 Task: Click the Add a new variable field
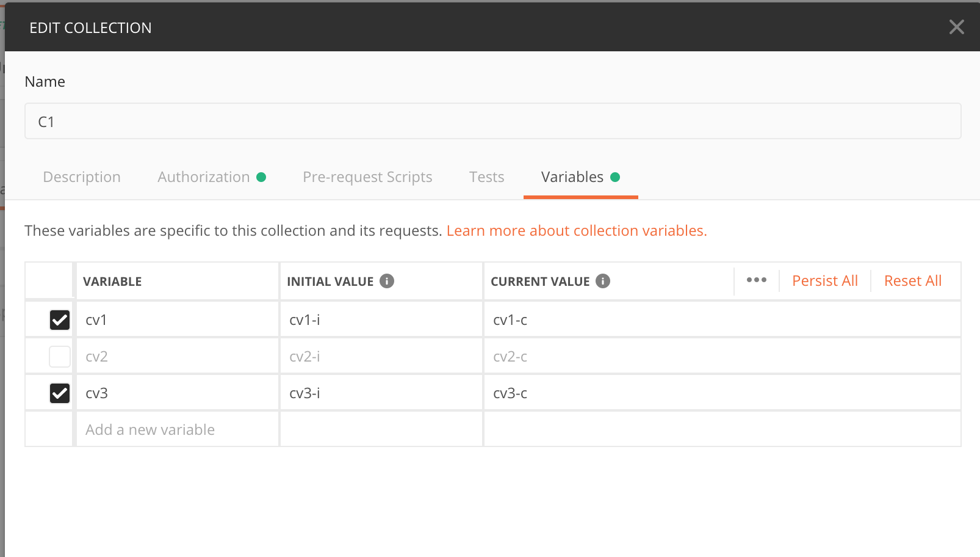150,429
